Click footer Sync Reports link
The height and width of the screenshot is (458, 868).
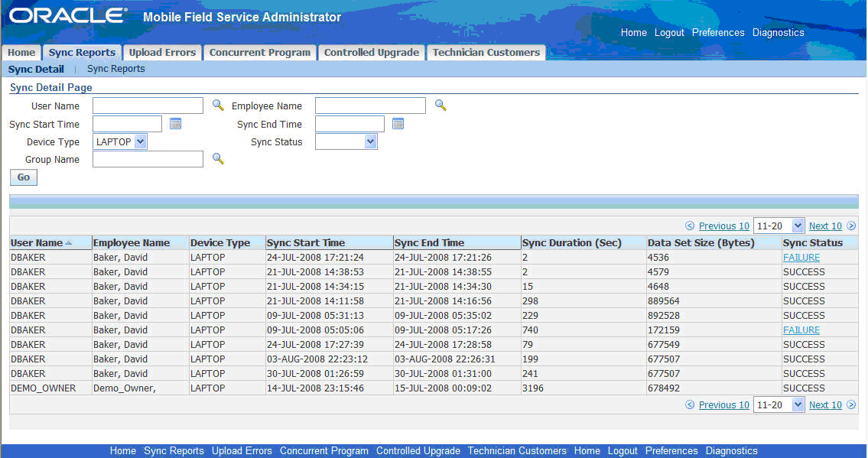coord(174,450)
